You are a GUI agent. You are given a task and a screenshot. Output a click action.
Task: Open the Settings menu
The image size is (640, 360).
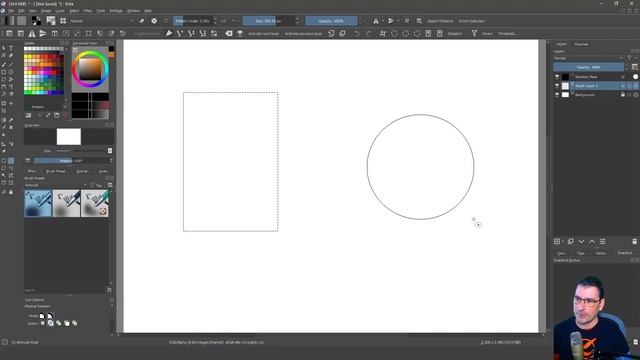pyautogui.click(x=116, y=11)
